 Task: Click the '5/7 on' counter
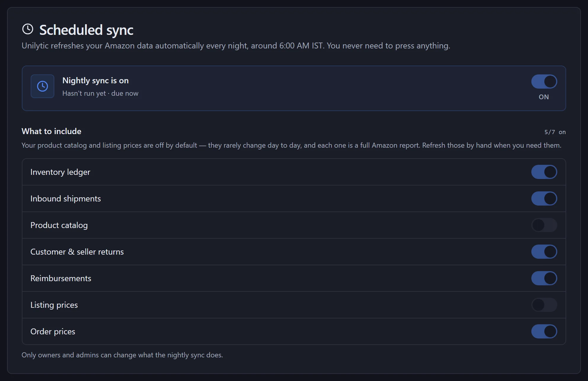click(x=555, y=132)
